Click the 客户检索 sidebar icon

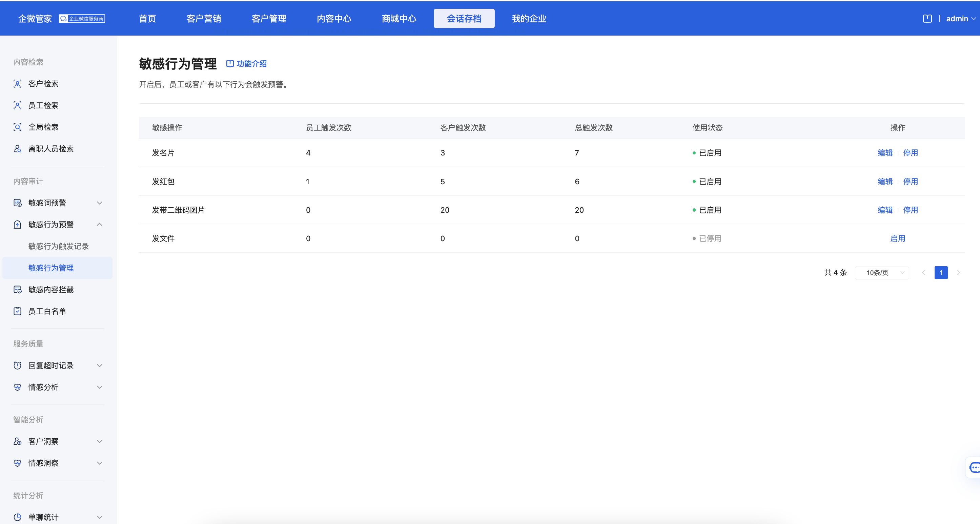click(18, 84)
